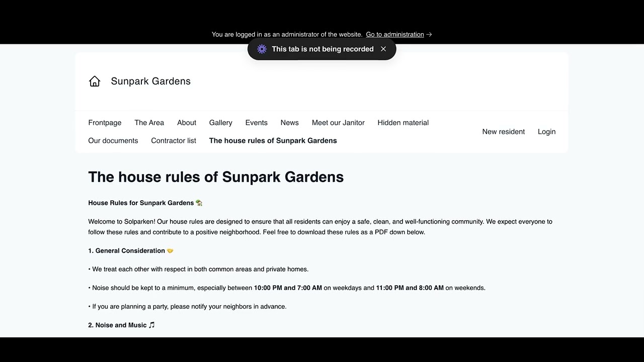644x362 pixels.
Task: Click the Sunpark Gardens site title
Action: pyautogui.click(x=150, y=81)
